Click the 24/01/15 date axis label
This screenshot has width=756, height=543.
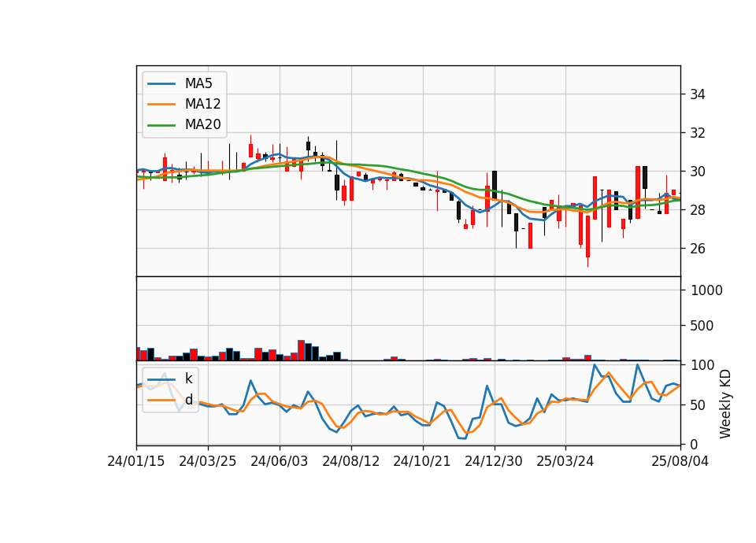(136, 461)
